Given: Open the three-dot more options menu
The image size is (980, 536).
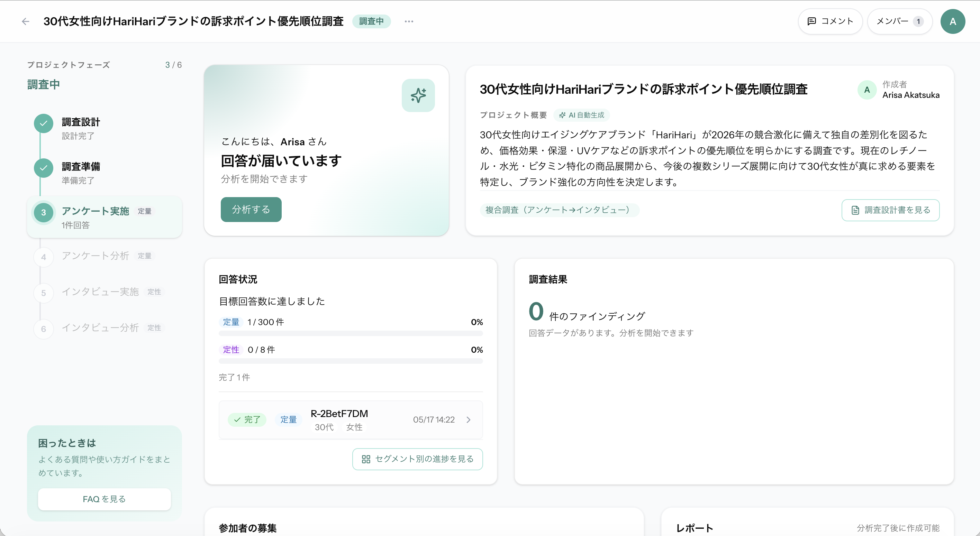Looking at the screenshot, I should point(409,21).
